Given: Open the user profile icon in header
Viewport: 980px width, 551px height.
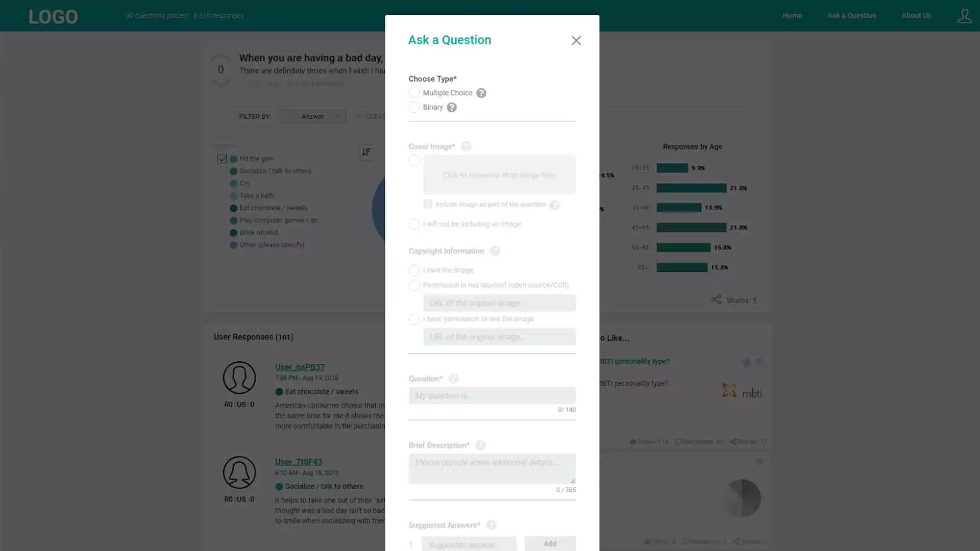Looking at the screenshot, I should 964,16.
